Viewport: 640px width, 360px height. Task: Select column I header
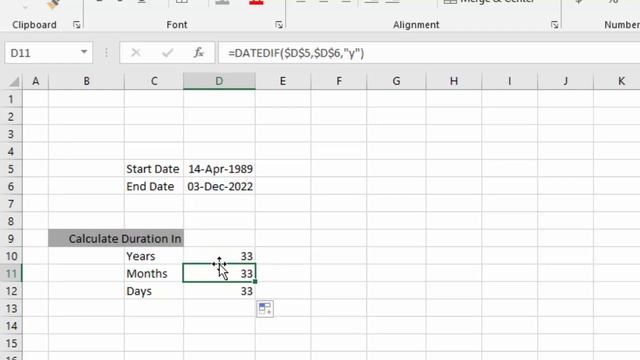tap(509, 81)
